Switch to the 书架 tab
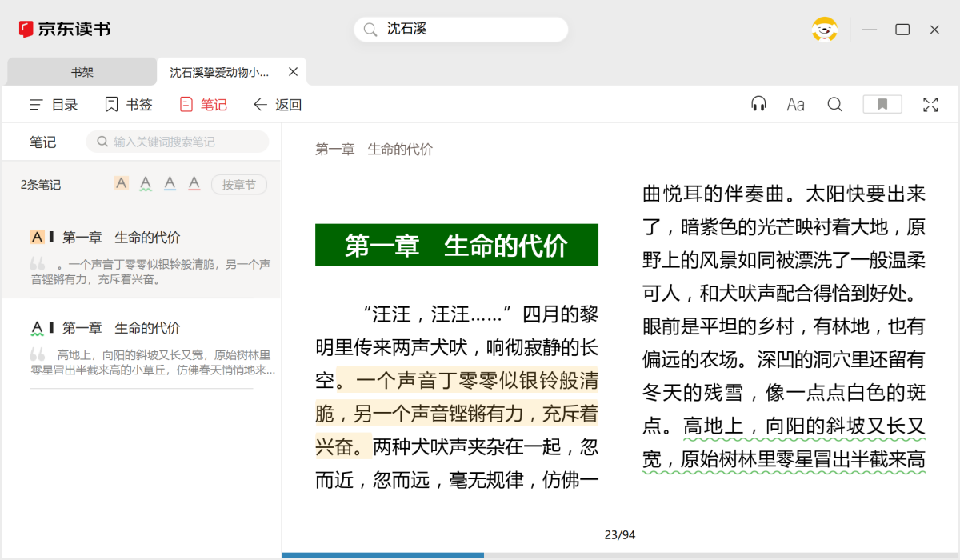Screen dimensions: 960x560 [82, 72]
